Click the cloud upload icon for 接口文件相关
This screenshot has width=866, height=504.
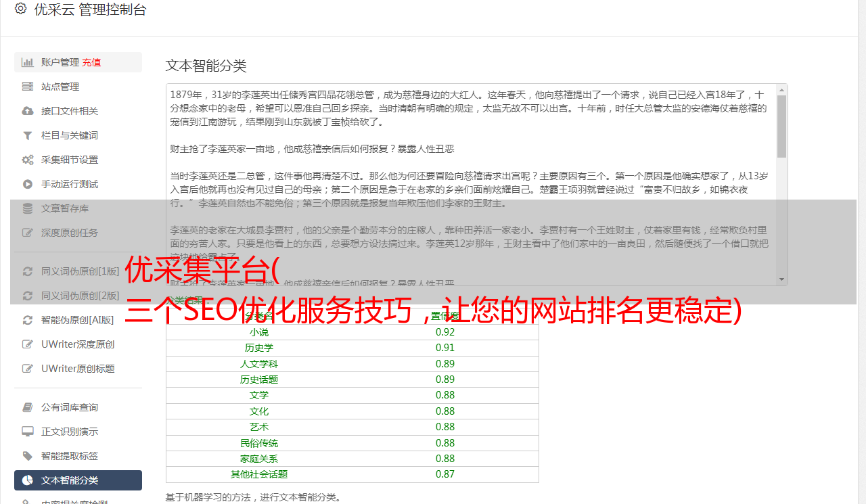coord(28,111)
